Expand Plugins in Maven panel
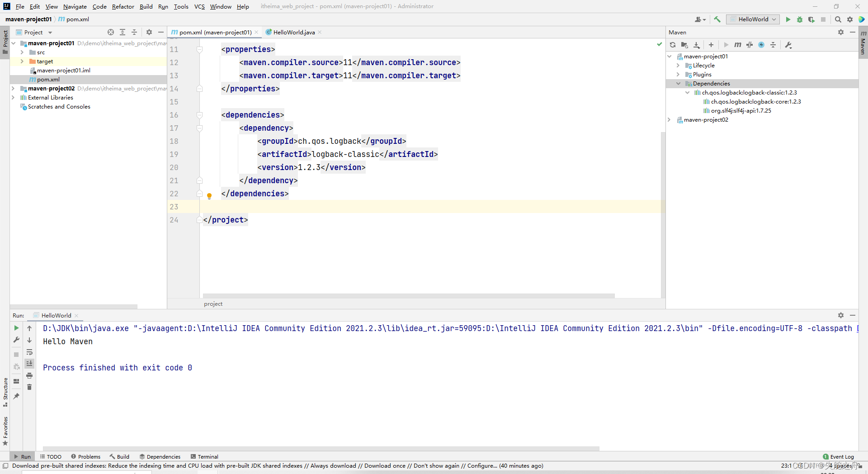Image resolution: width=868 pixels, height=474 pixels. pyautogui.click(x=678, y=75)
